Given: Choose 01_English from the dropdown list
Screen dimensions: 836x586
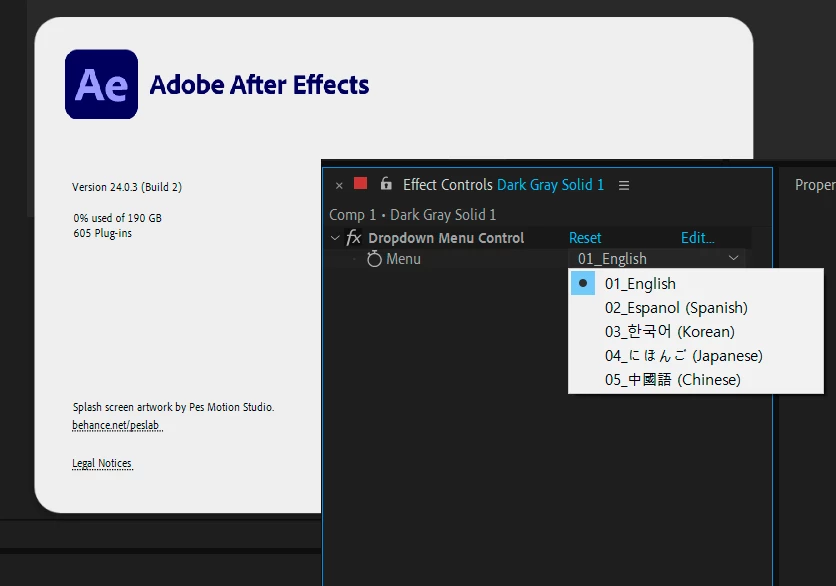Looking at the screenshot, I should click(696, 284).
